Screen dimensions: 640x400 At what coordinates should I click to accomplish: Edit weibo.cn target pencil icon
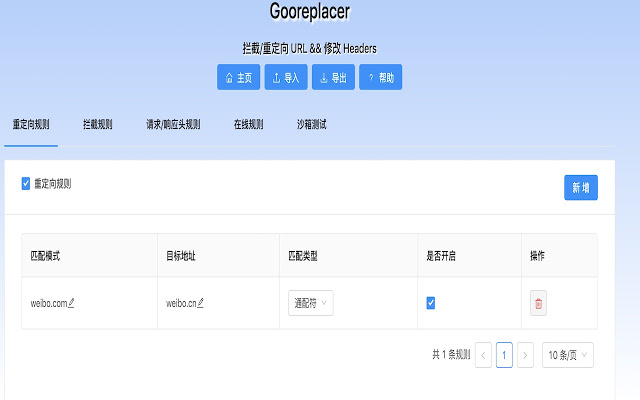pos(200,303)
